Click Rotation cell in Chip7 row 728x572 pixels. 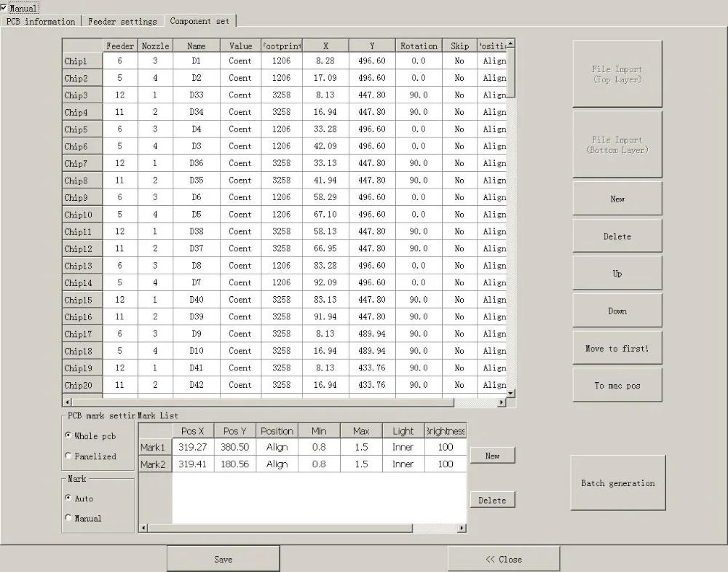419,163
